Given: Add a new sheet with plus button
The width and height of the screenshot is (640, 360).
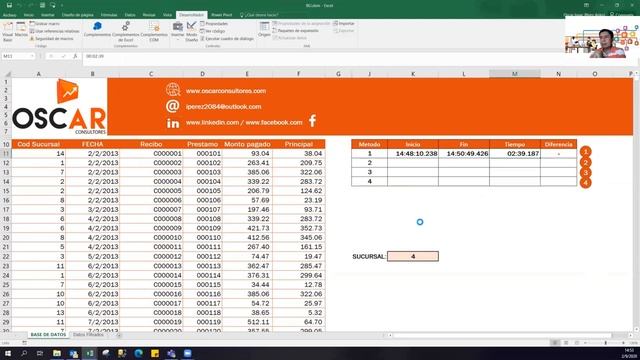Looking at the screenshot, I should (119, 335).
